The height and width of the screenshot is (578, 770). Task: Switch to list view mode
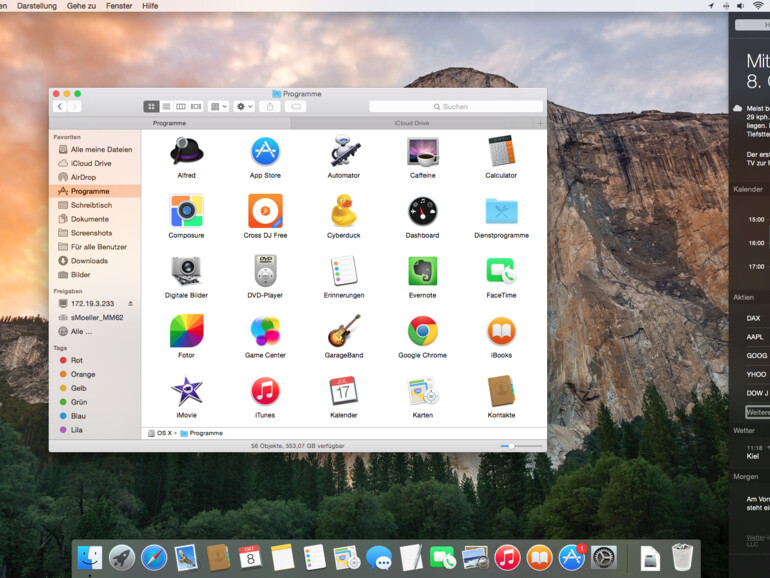(x=166, y=107)
